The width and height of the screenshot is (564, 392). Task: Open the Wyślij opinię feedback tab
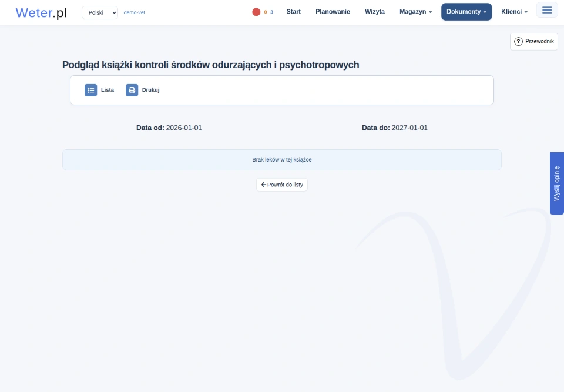coord(557,183)
